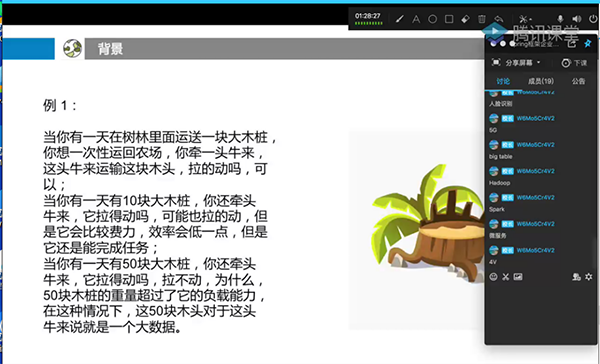This screenshot has width=600, height=364.
Task: Switch to the 成员(19) tab
Action: click(x=541, y=81)
